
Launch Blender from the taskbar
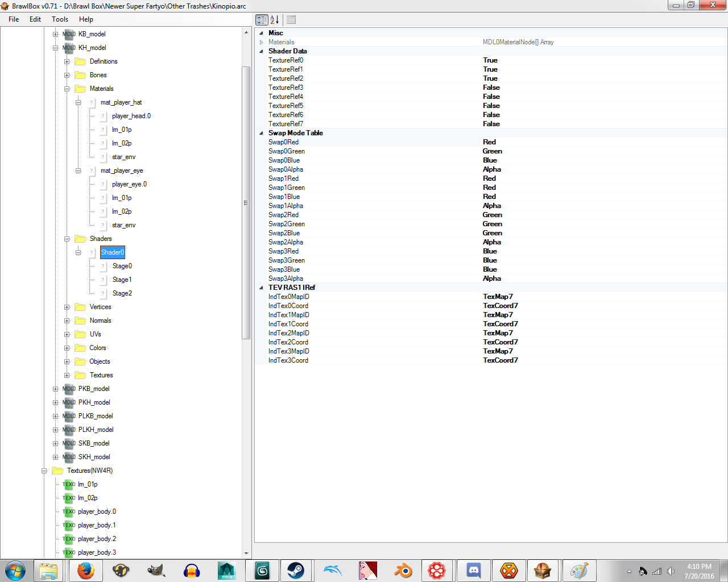[403, 570]
